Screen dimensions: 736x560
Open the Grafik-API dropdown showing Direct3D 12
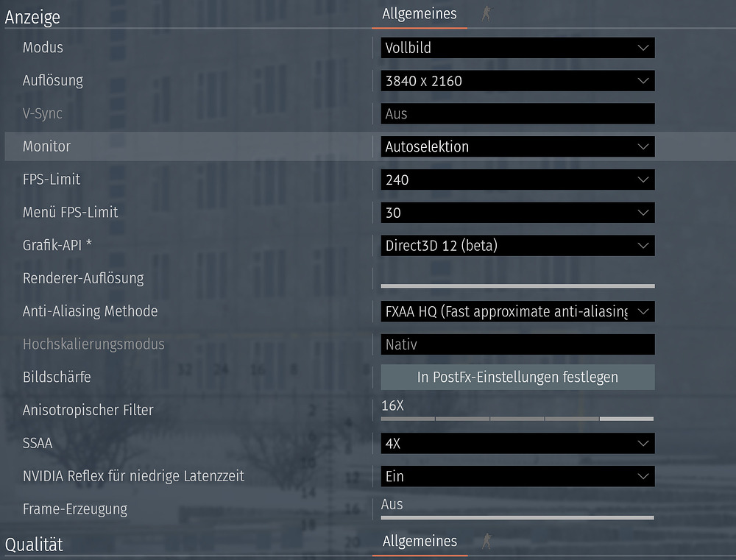(517, 246)
